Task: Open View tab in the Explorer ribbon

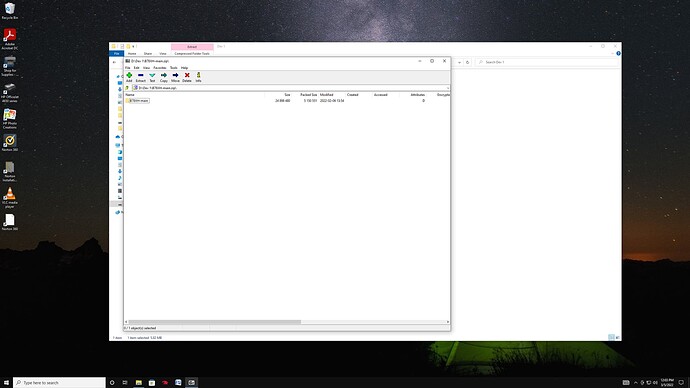Action: [163, 54]
